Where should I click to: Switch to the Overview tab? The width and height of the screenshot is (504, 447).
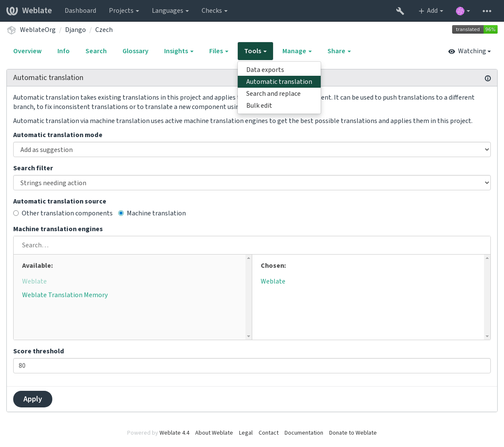tap(27, 51)
